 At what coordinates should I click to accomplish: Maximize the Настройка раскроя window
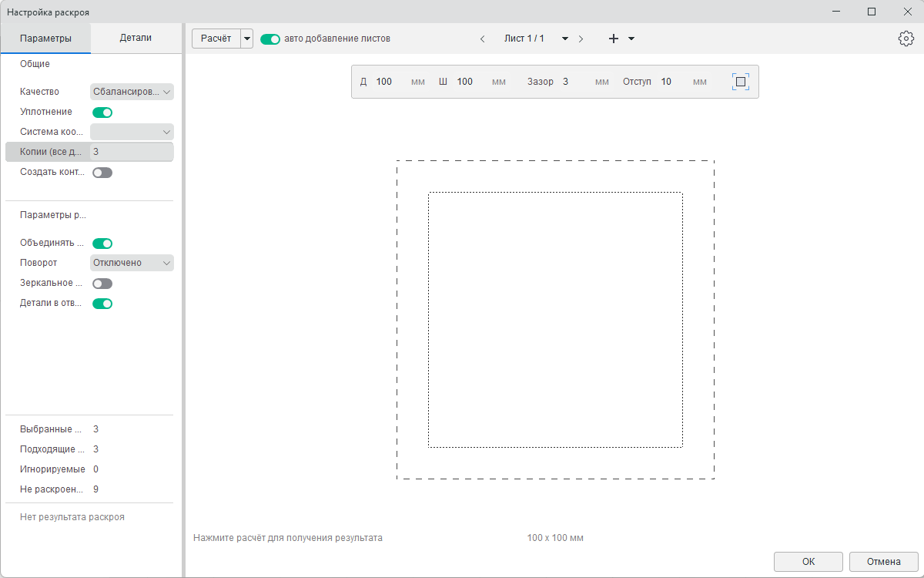coord(872,12)
